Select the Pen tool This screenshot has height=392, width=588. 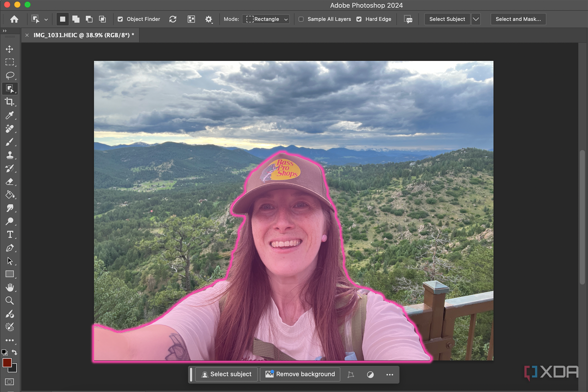(10, 248)
